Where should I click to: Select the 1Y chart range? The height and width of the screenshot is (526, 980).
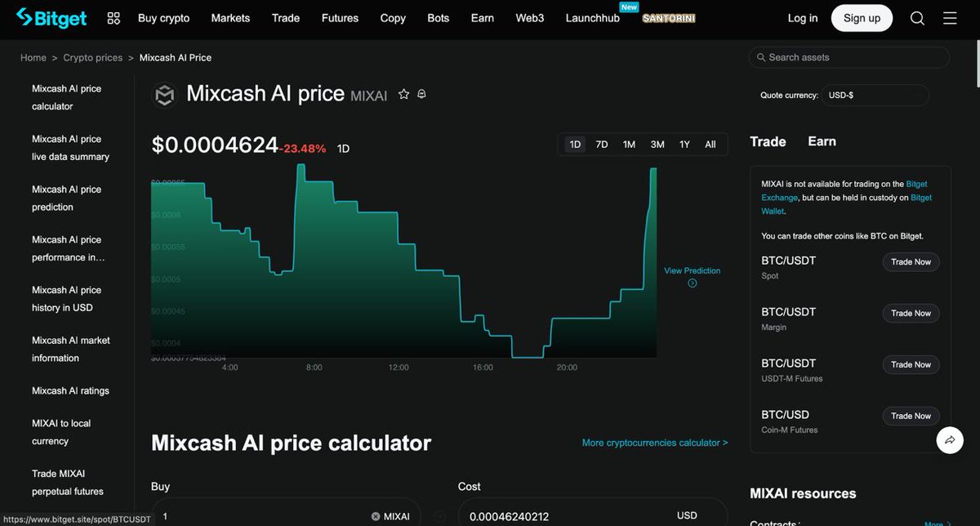[x=684, y=145]
